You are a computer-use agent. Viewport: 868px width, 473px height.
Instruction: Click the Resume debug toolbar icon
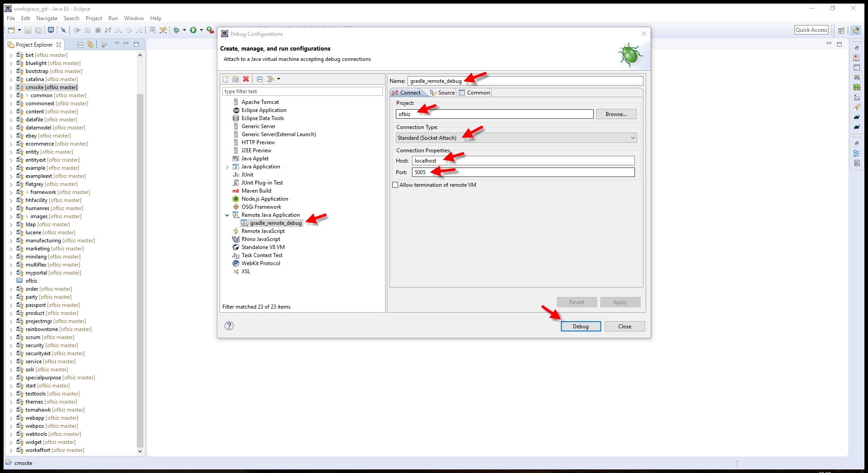coord(77,30)
